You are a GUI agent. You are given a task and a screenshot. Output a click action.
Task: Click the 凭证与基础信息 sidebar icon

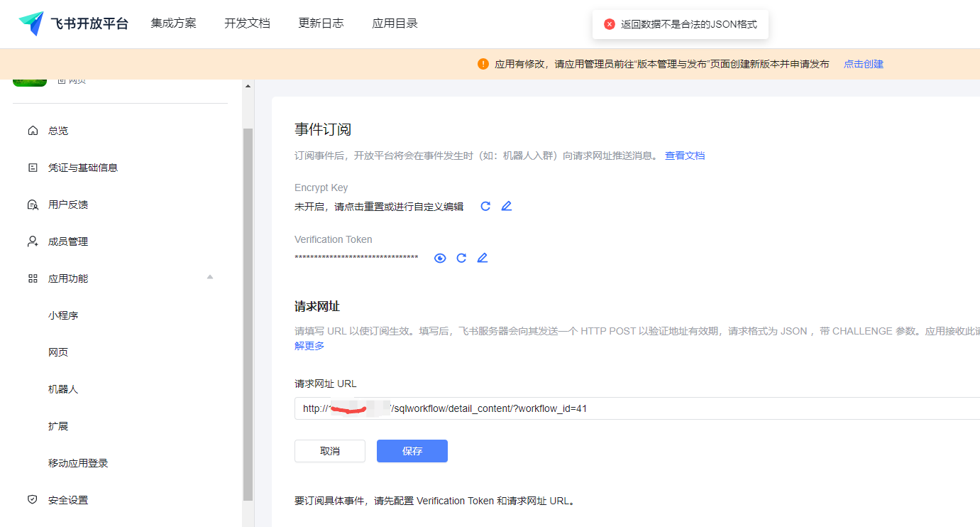pyautogui.click(x=32, y=168)
